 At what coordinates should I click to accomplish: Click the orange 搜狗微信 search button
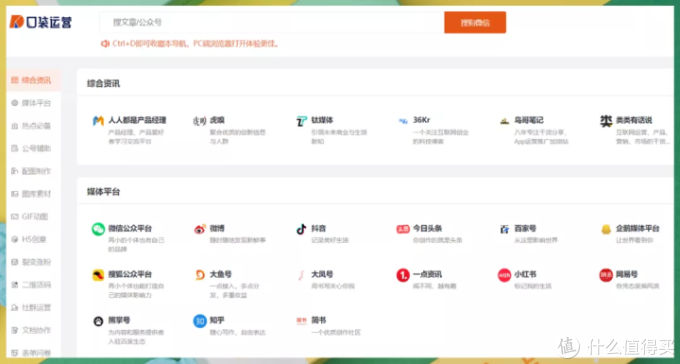(x=475, y=23)
